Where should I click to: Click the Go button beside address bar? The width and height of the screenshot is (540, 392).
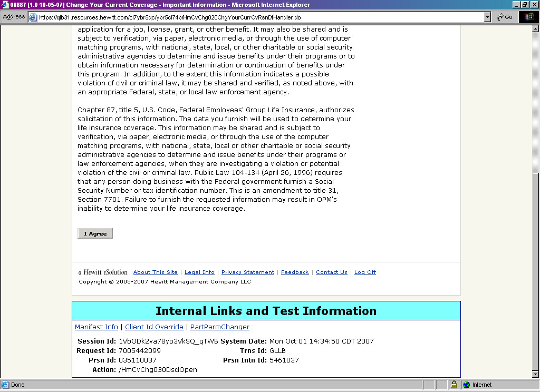tap(505, 17)
